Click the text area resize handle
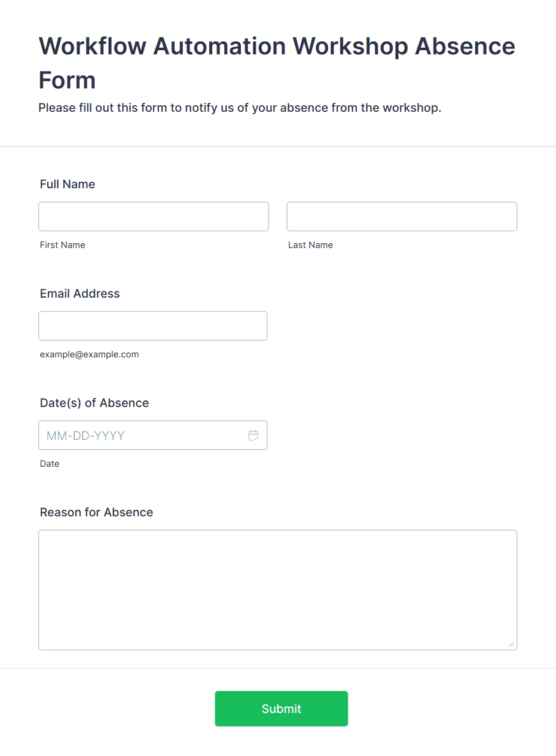 [x=511, y=644]
